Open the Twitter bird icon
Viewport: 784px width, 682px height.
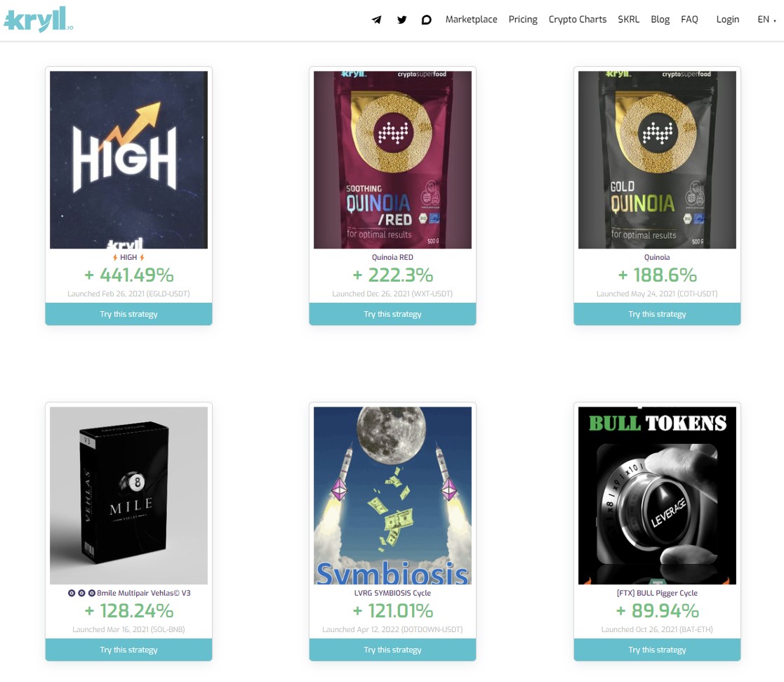pos(401,20)
